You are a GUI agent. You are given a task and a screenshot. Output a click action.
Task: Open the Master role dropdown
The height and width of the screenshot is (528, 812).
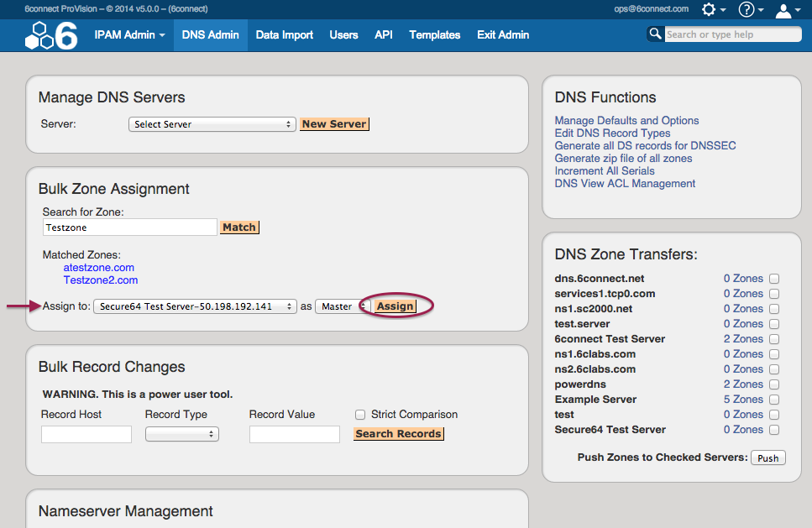[341, 306]
